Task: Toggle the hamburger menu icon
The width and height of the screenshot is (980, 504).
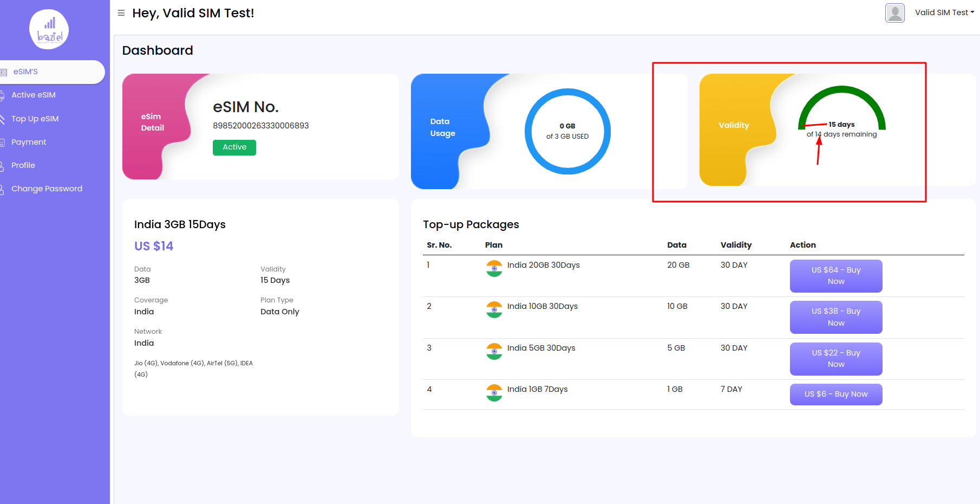Action: (x=121, y=13)
